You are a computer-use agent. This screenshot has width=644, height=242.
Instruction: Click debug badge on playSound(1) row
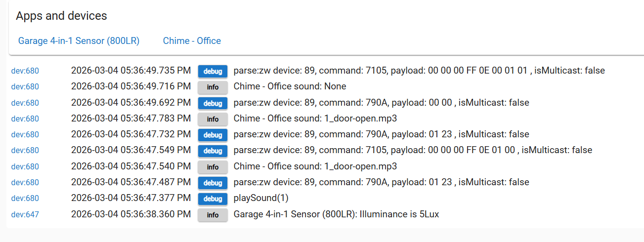tap(213, 199)
